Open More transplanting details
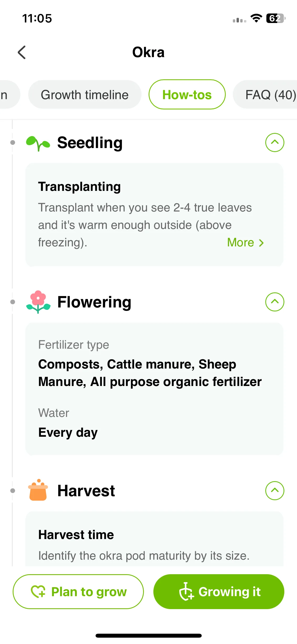Screen dimensions: 297x644 [x=246, y=242]
